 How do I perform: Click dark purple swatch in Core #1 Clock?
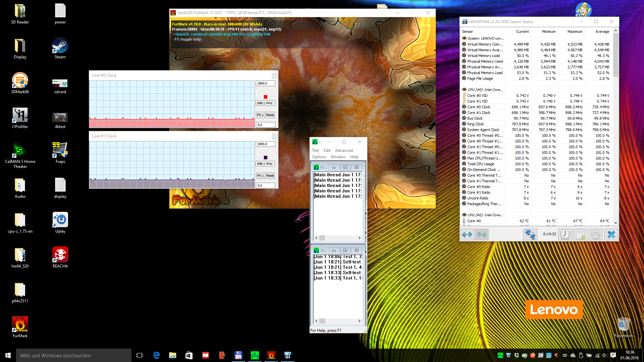266,158
